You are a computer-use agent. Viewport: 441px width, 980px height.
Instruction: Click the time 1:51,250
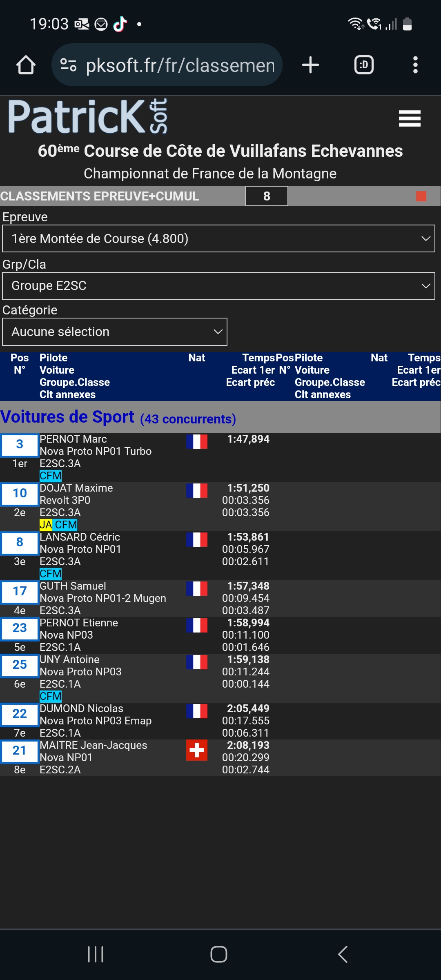click(x=248, y=488)
